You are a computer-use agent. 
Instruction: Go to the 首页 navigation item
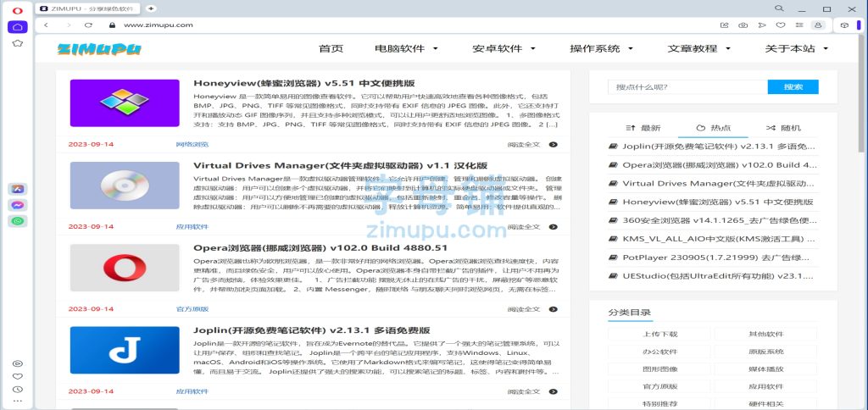pos(331,48)
